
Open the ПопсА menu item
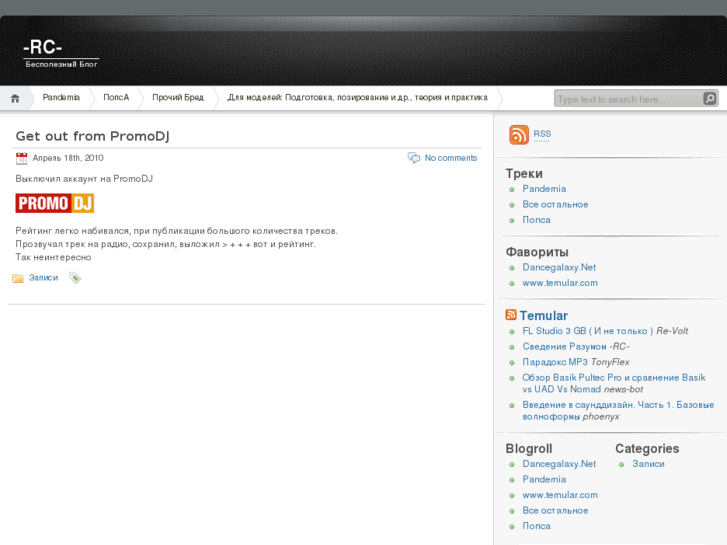tap(116, 97)
